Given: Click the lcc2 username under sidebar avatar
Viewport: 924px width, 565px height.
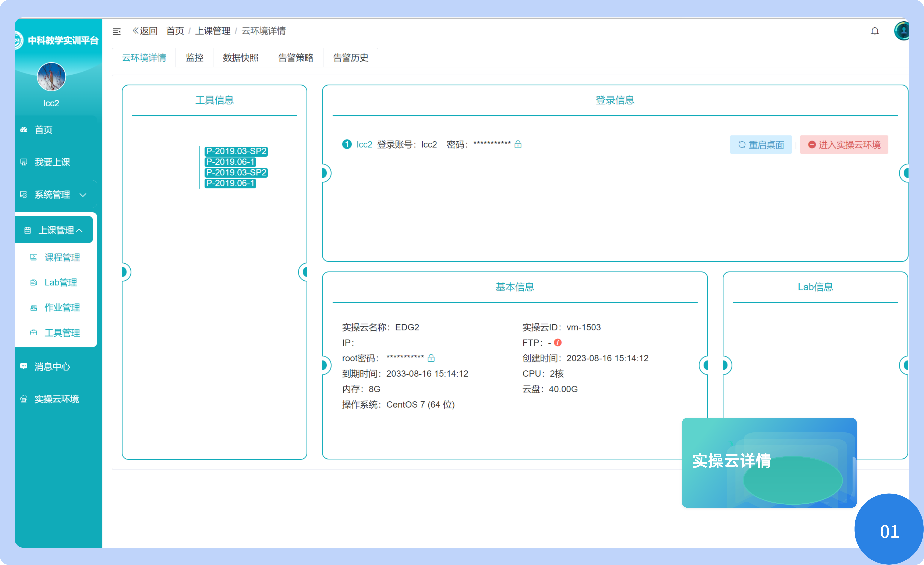Looking at the screenshot, I should [51, 103].
